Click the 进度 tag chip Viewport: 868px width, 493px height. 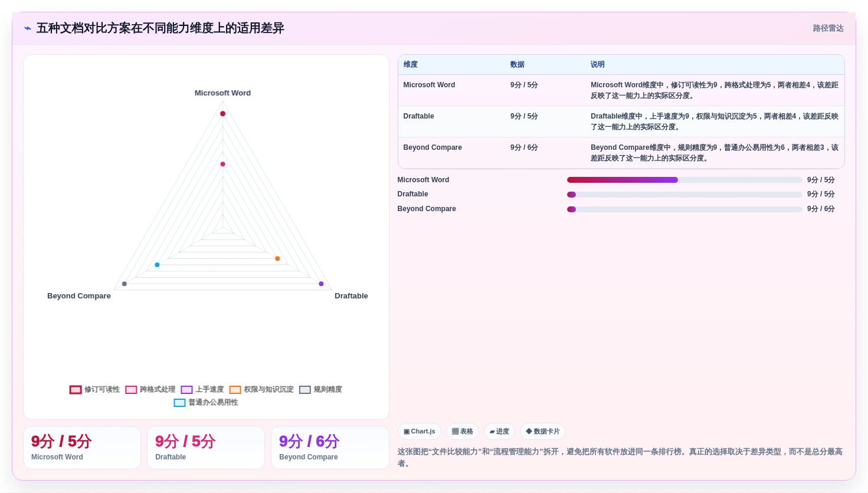coord(499,432)
